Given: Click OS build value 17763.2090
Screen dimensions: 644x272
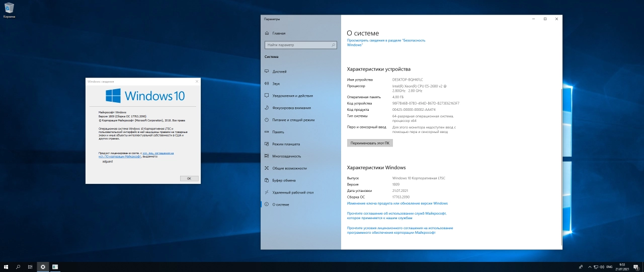Looking at the screenshot, I should tap(401, 197).
